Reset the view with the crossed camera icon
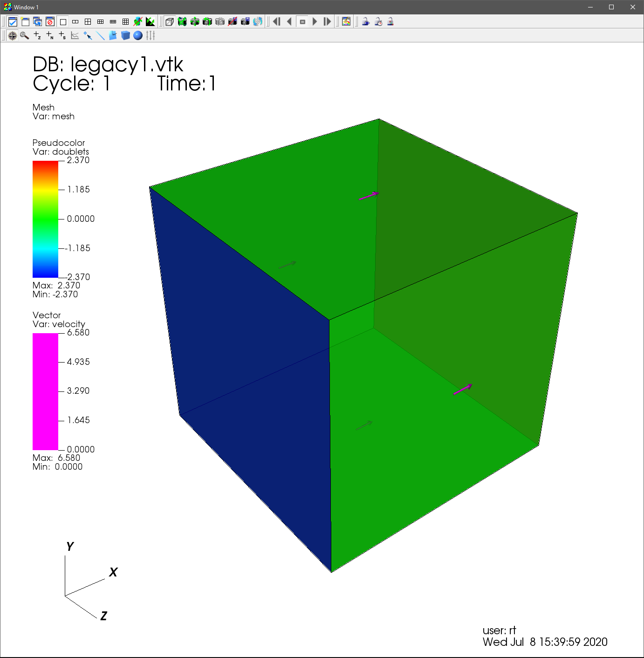Viewport: 644px width, 658px height. pos(182,21)
